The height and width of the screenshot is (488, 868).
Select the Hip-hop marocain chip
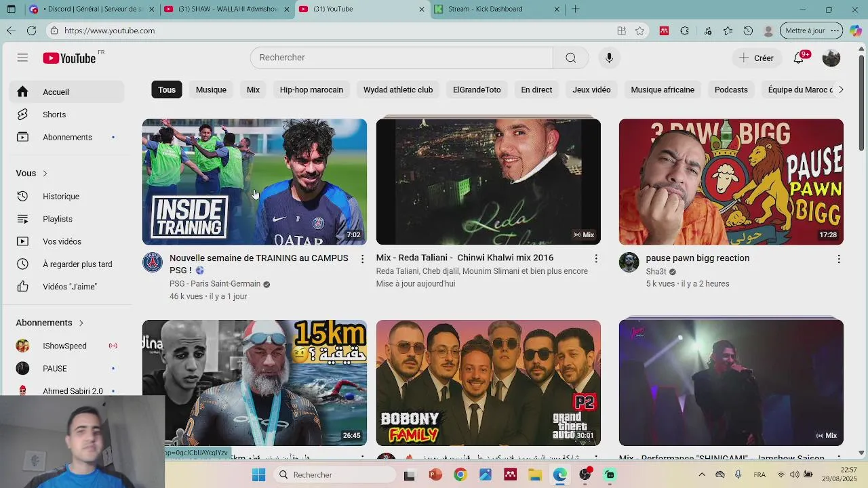[x=311, y=89]
